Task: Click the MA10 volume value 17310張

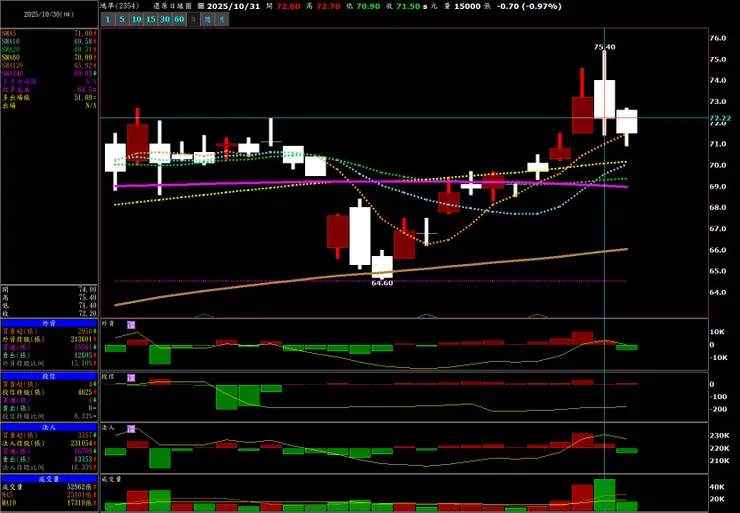Action: pos(82,503)
